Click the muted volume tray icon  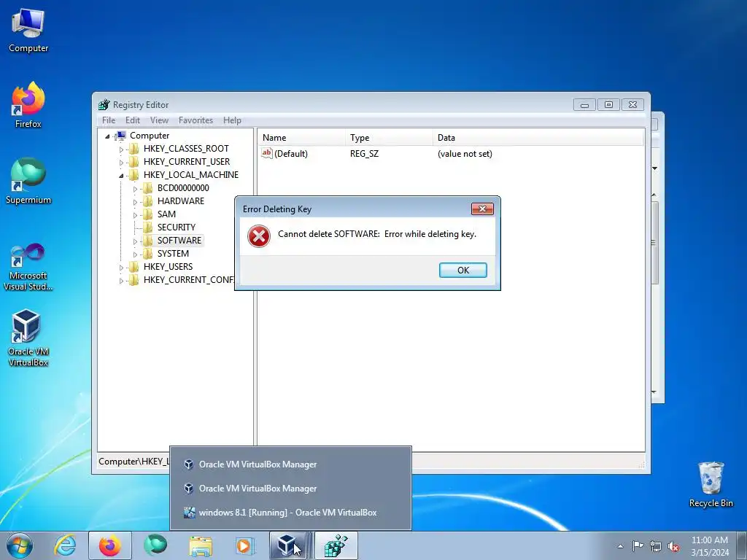tap(673, 546)
